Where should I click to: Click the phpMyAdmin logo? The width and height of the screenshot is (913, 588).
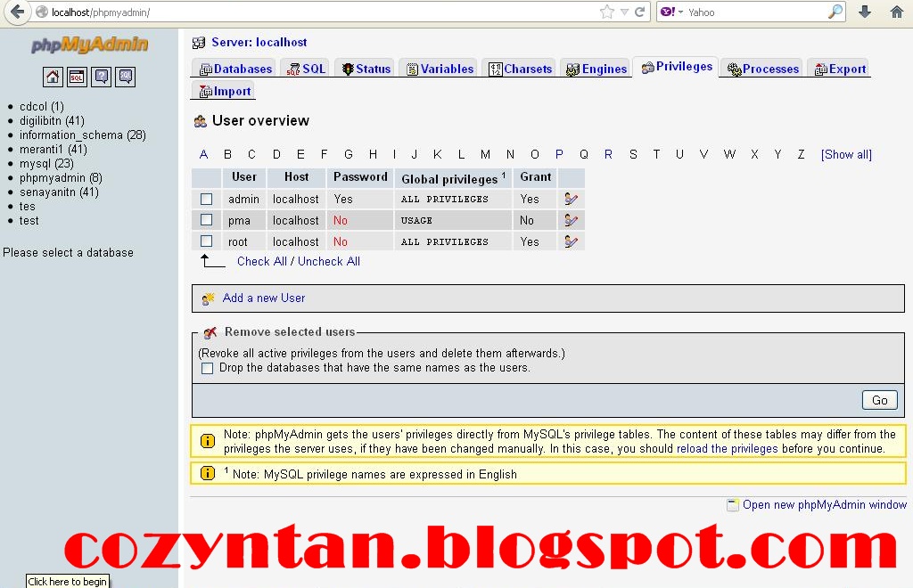pos(90,45)
